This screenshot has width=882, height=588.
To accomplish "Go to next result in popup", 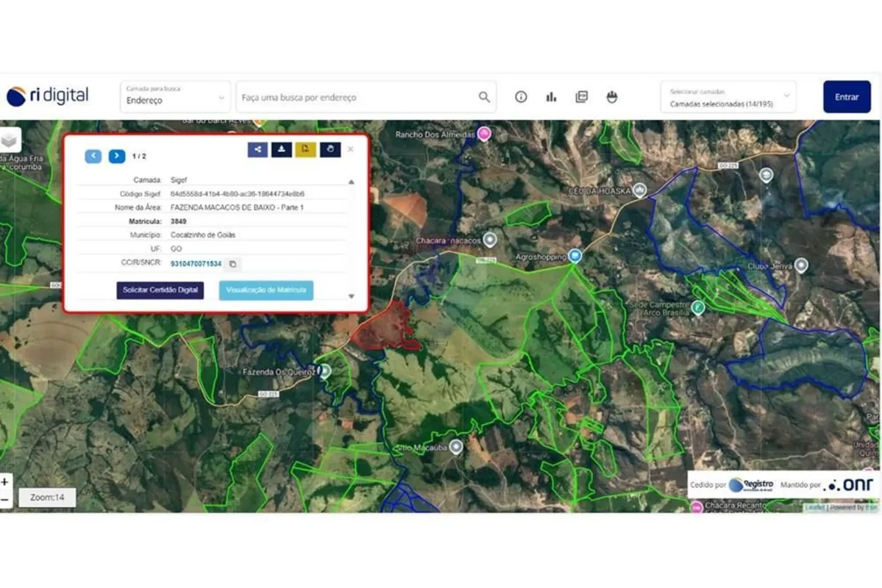I will (x=117, y=156).
